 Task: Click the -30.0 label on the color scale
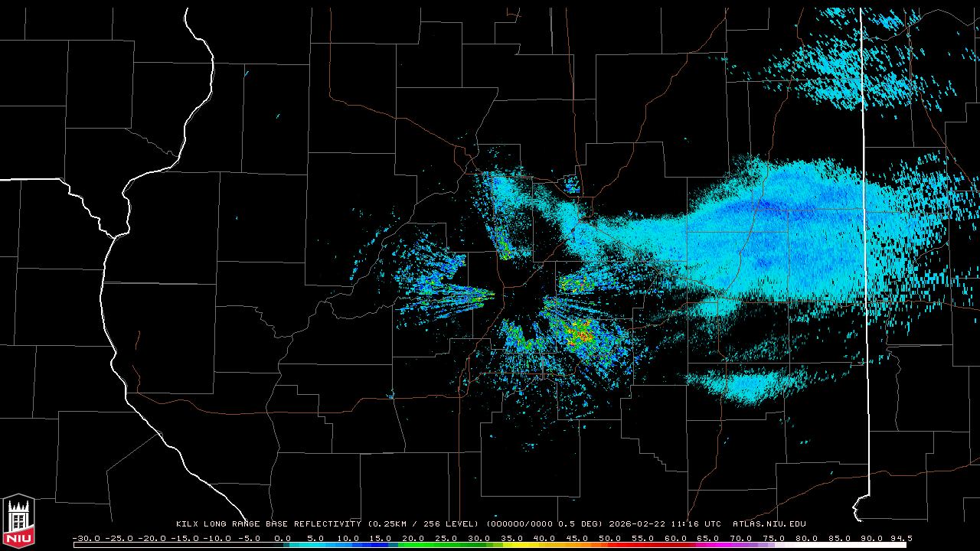click(86, 538)
